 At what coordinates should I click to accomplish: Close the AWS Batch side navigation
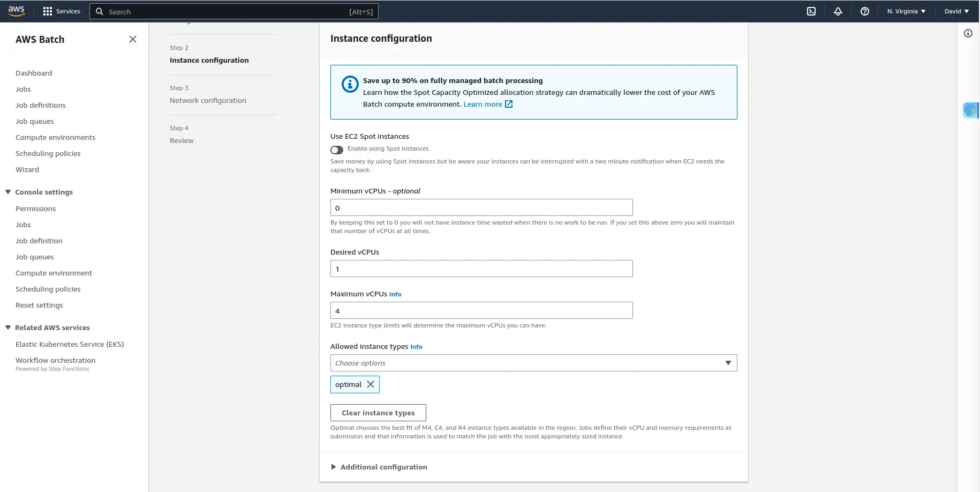[x=133, y=39]
